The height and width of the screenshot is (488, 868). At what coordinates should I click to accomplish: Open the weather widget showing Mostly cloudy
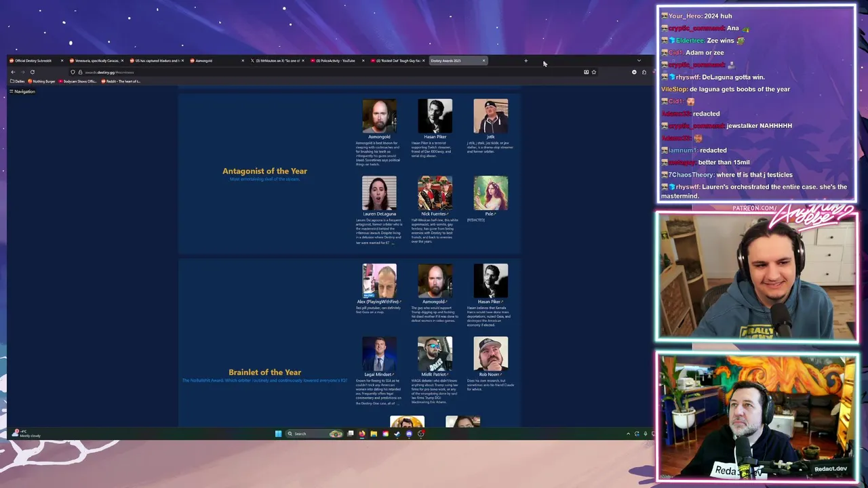(27, 434)
